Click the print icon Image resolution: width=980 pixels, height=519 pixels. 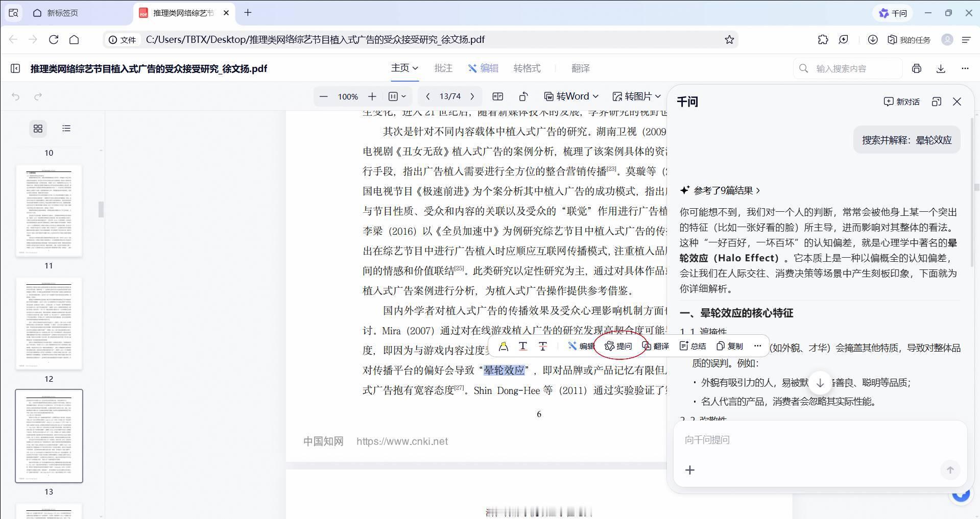click(917, 68)
